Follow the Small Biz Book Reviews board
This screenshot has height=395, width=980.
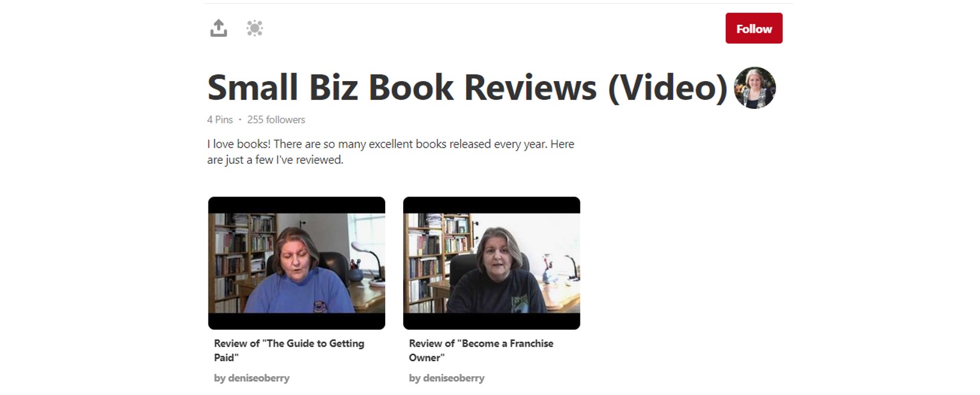pos(754,28)
